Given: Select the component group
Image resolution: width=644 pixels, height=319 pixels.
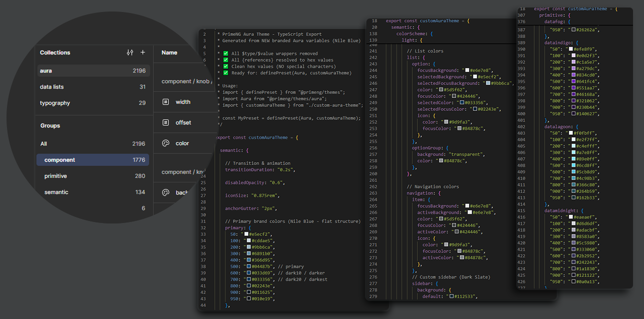Looking at the screenshot, I should click(93, 160).
